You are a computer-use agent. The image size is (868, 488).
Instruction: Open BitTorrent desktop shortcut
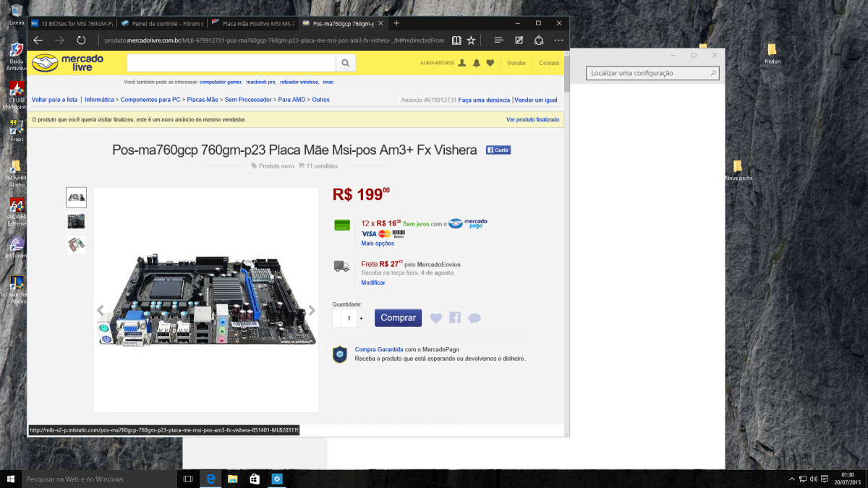point(16,247)
